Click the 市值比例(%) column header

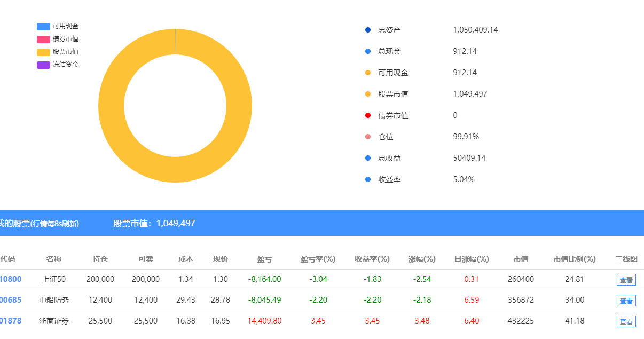coord(574,259)
